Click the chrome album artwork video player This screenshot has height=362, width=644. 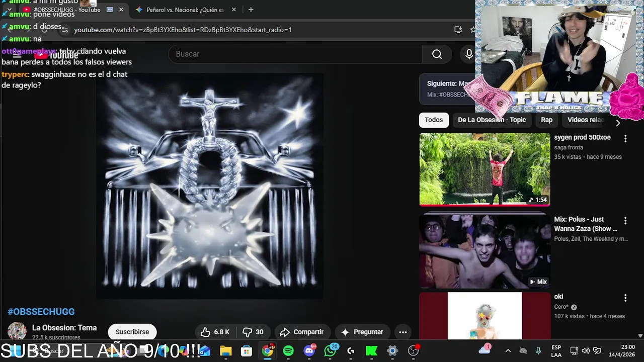(209, 187)
